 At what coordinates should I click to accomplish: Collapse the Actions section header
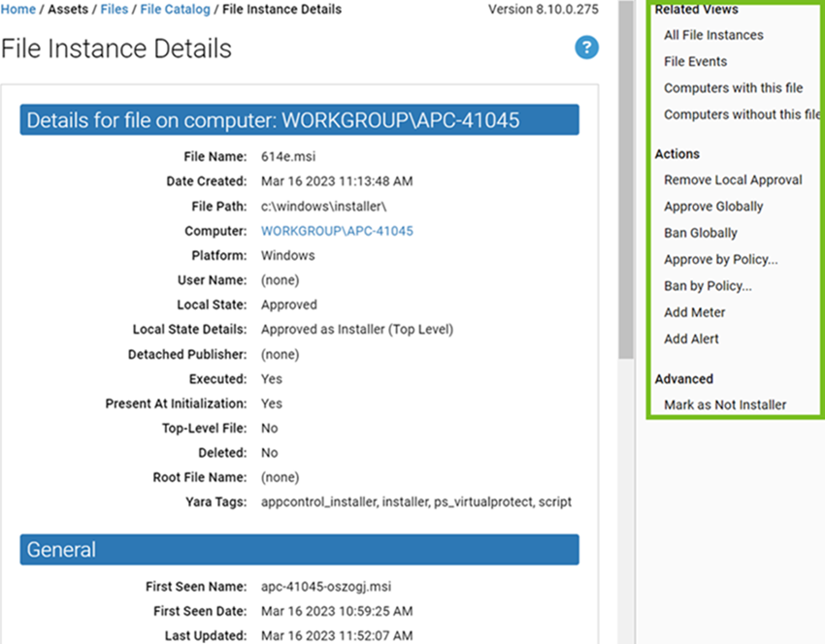click(676, 153)
